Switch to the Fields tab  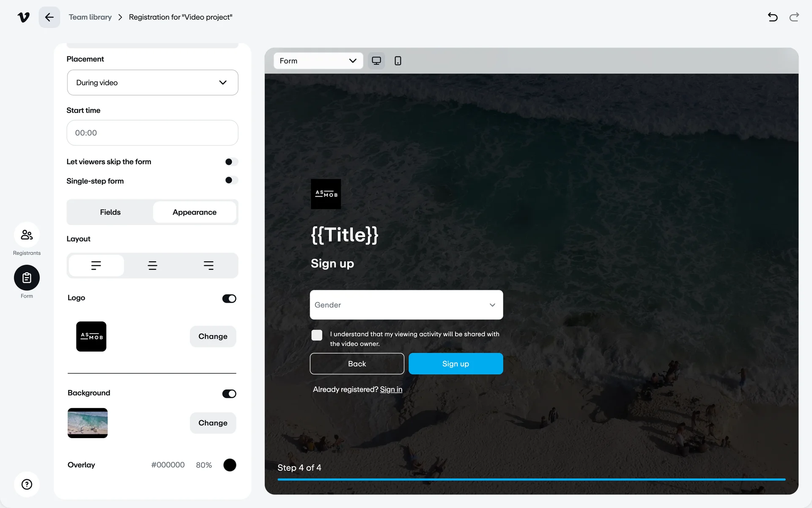(x=110, y=212)
